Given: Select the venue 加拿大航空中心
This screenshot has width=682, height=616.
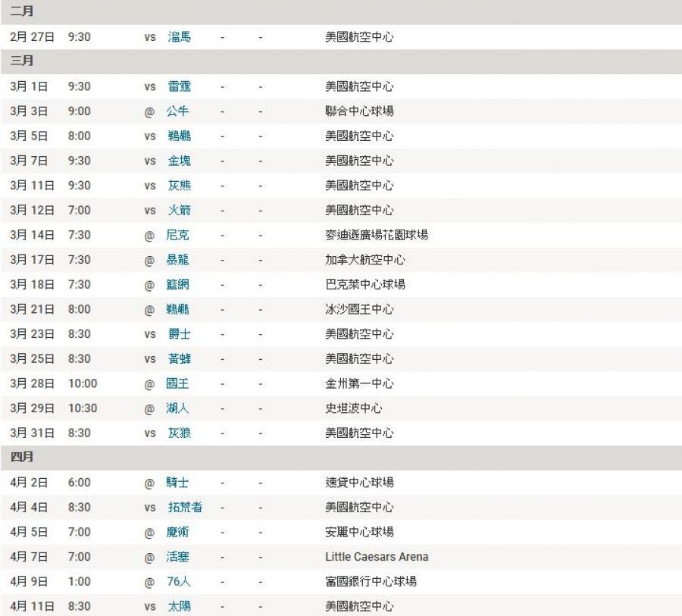Looking at the screenshot, I should 365,260.
